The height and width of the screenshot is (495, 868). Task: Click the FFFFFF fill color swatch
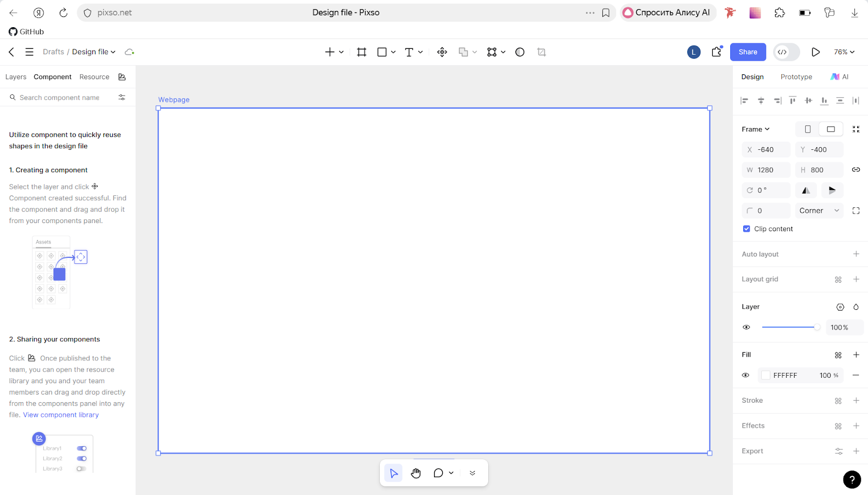click(766, 375)
